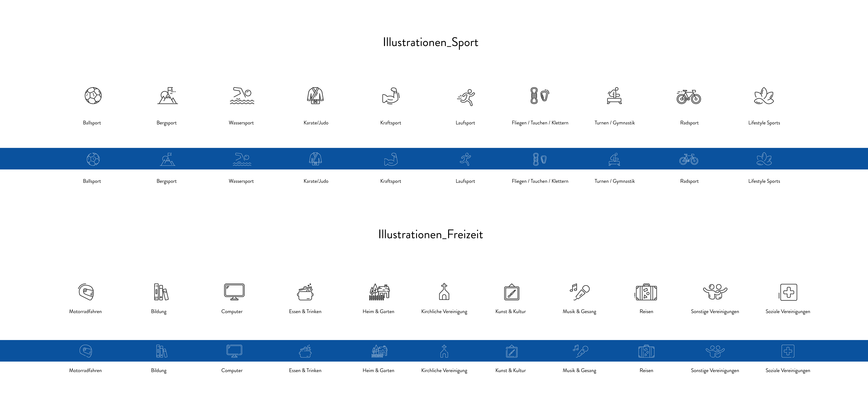This screenshot has height=417, width=868.
Task: Choose the black kimono Karate/Judo icon
Action: tap(315, 96)
